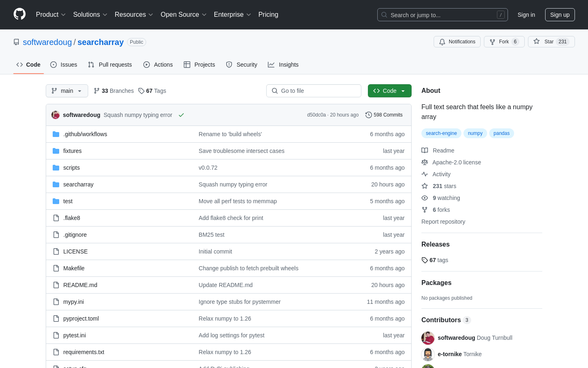Switch to the Actions tab
Viewport: 588px width, 368px height.
(x=158, y=65)
